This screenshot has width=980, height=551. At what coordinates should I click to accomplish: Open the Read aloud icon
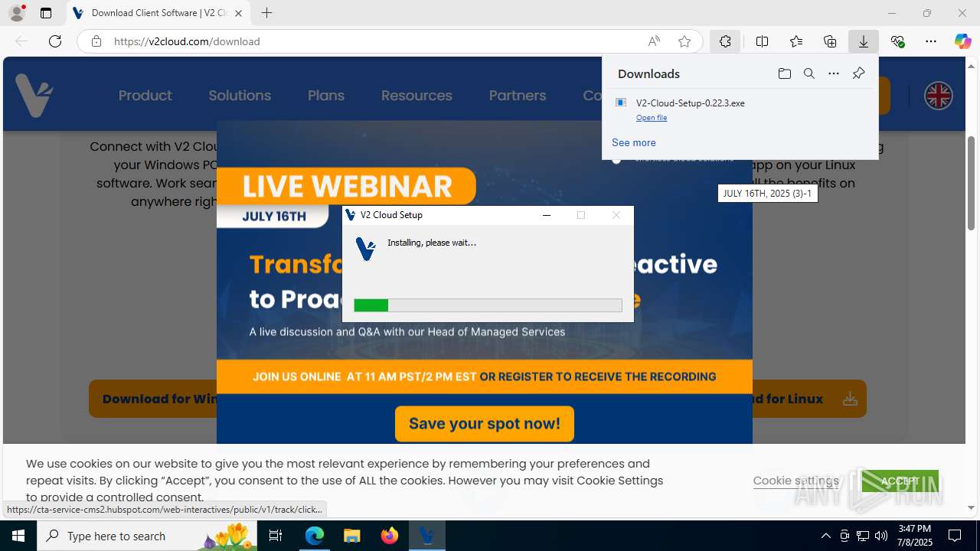click(x=654, y=41)
